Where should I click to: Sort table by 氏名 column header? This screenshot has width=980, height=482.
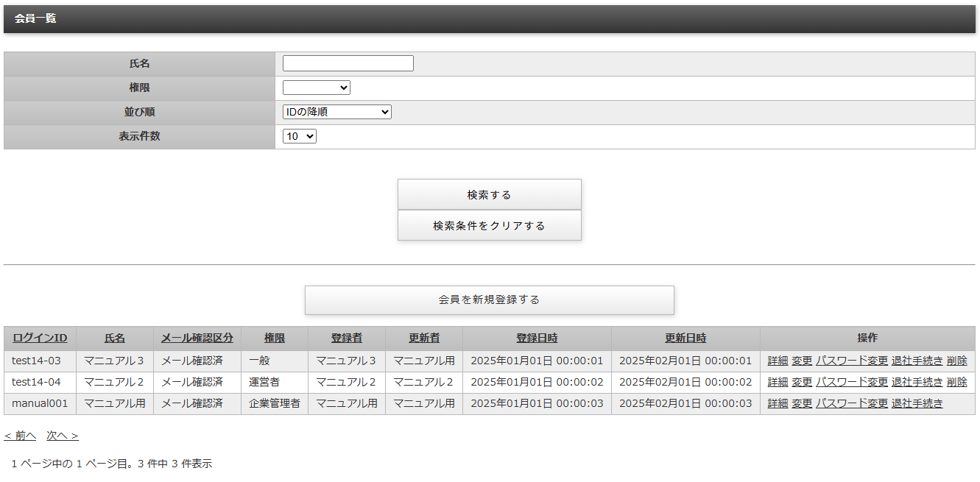coord(114,339)
